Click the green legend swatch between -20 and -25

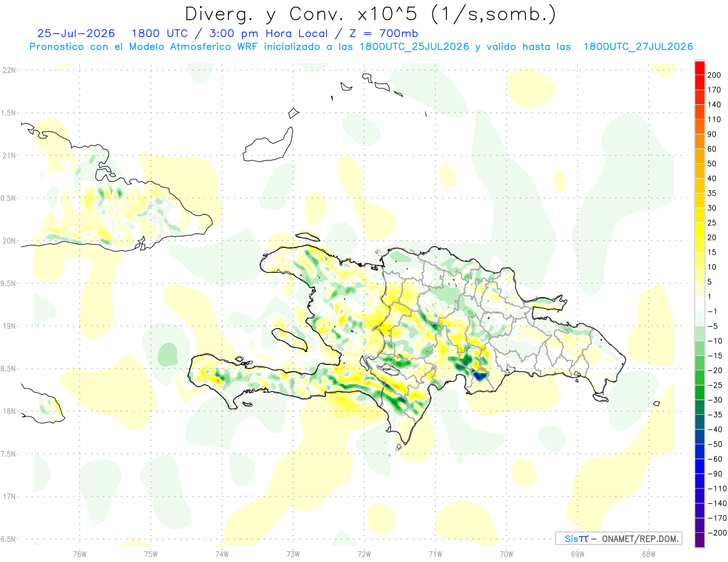(x=699, y=378)
